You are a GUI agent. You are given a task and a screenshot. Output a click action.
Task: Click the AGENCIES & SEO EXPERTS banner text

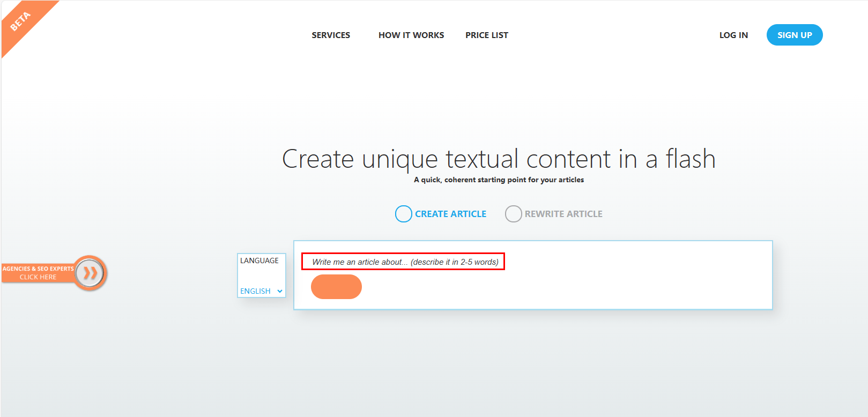tap(38, 269)
